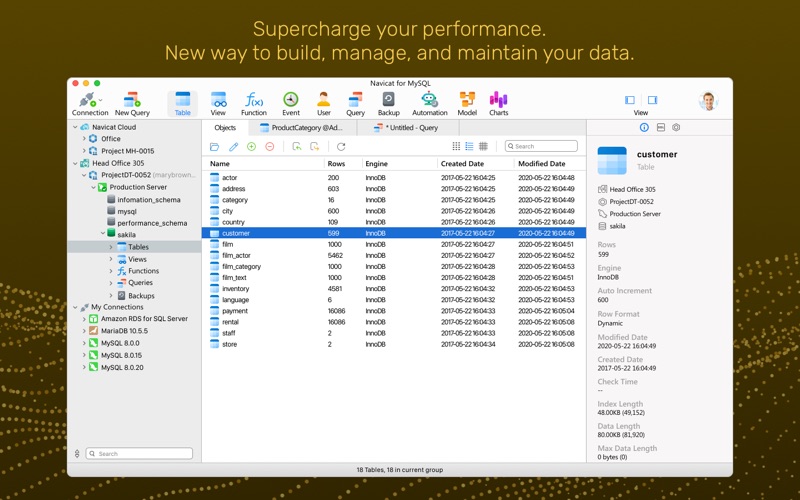Screen dimensions: 800x500
Task: Expand the Amazon RDS for SQL Server connection
Action: (84, 319)
